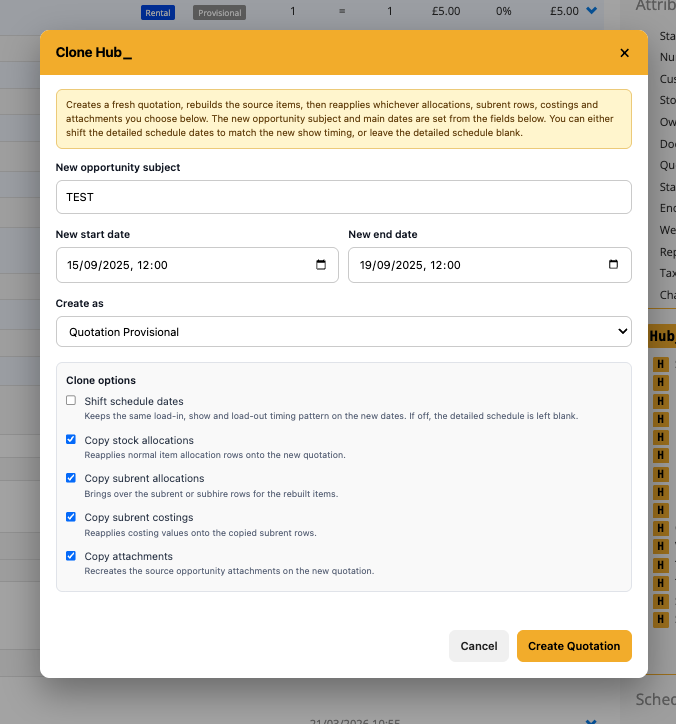Click the Clone options heading
The width and height of the screenshot is (676, 724).
pyautogui.click(x=101, y=380)
